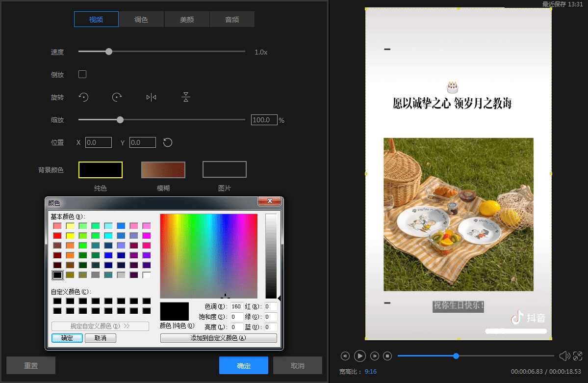Image resolution: width=588 pixels, height=383 pixels.
Task: Click 添加到自定义颜色 button
Action: 218,338
